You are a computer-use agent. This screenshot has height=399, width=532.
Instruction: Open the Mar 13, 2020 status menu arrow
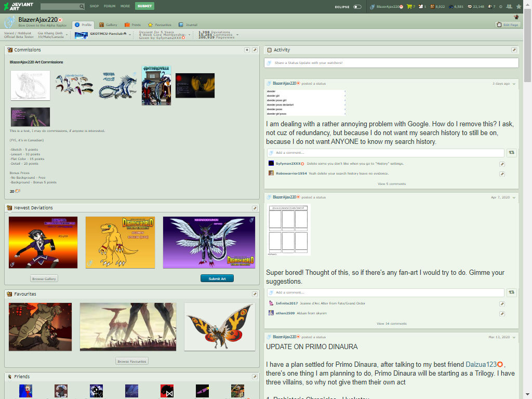514,337
